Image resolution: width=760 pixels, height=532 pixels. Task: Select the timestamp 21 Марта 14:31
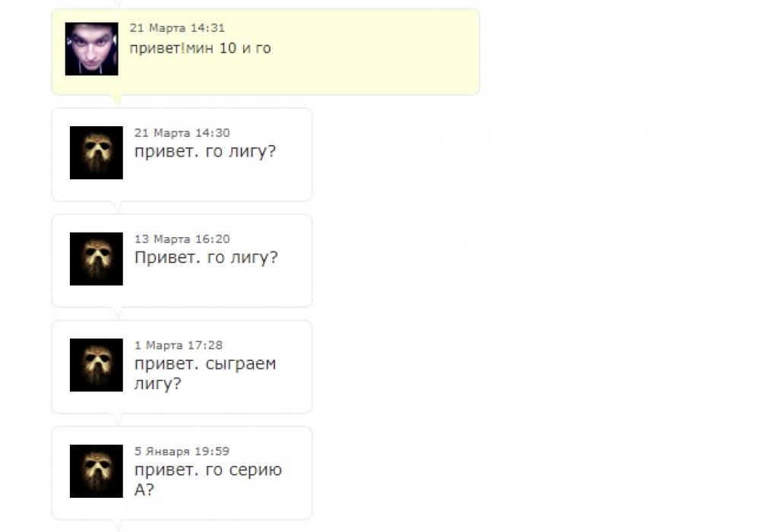(x=177, y=28)
